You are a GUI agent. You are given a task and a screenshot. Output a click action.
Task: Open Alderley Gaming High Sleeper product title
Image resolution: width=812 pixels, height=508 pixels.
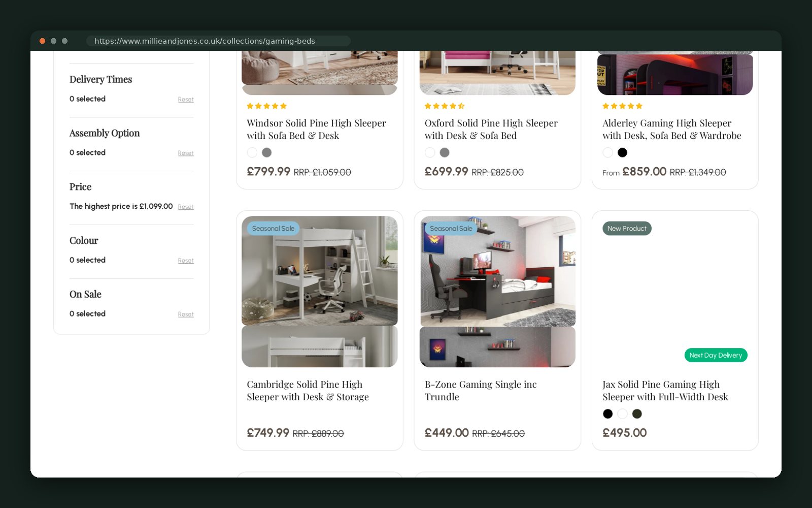click(x=671, y=130)
